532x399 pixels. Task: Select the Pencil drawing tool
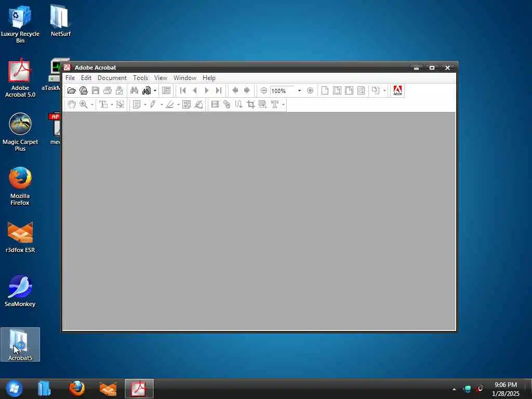coord(153,104)
